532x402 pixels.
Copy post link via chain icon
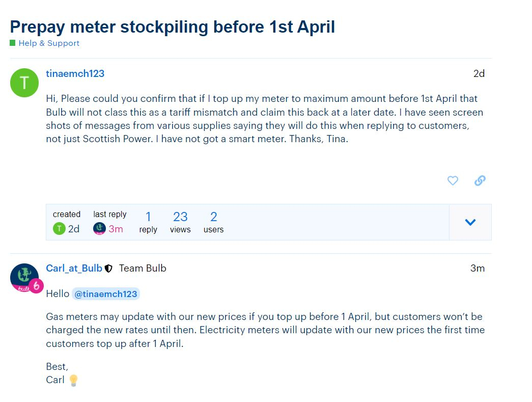click(480, 180)
